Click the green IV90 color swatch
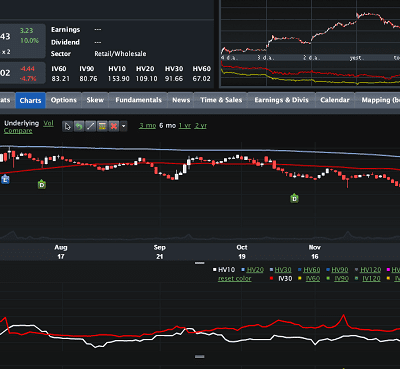400x369 pixels. point(328,278)
